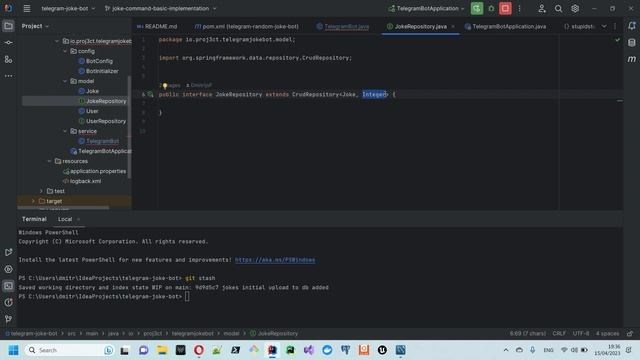
Task: Open the aka.ms/PSWindows link
Action: point(275,260)
